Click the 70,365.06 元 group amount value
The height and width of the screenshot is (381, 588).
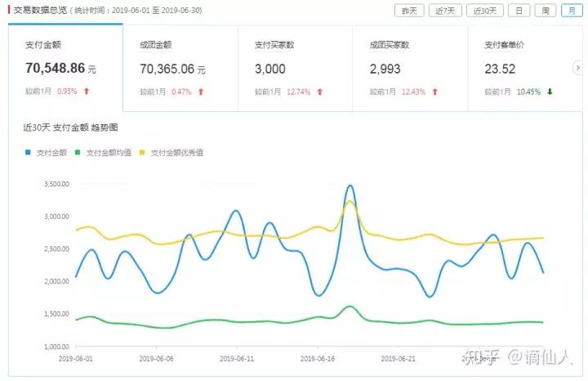pyautogui.click(x=172, y=69)
